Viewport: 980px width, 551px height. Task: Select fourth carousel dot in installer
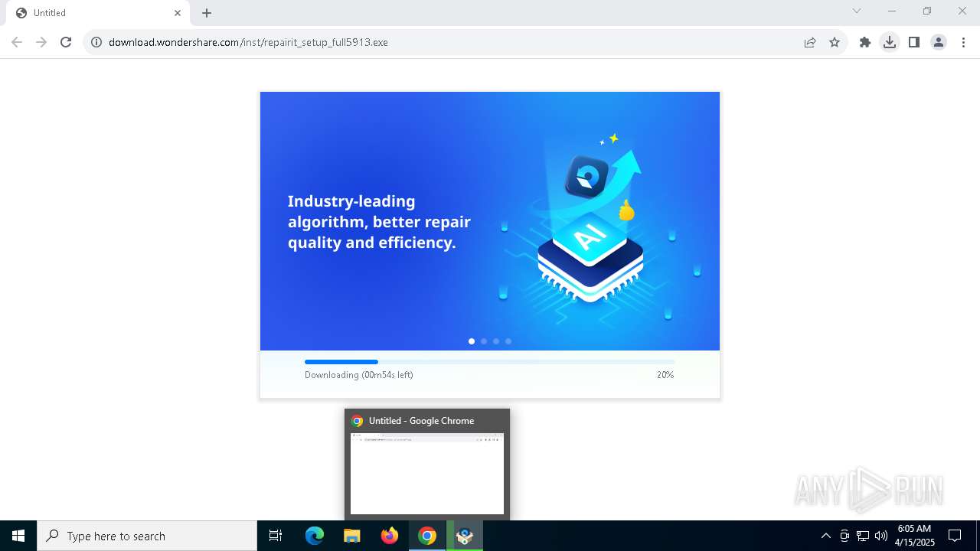tap(508, 341)
